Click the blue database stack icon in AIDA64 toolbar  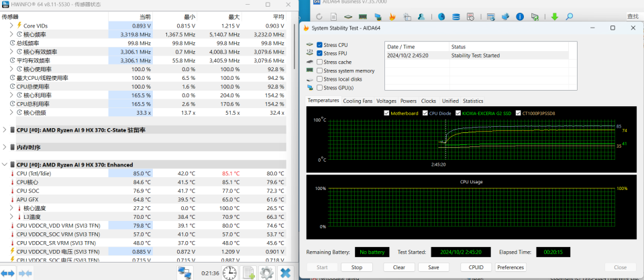(x=456, y=17)
